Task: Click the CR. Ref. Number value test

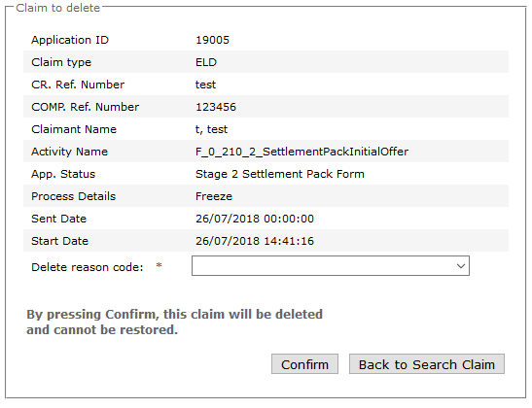Action: (205, 85)
